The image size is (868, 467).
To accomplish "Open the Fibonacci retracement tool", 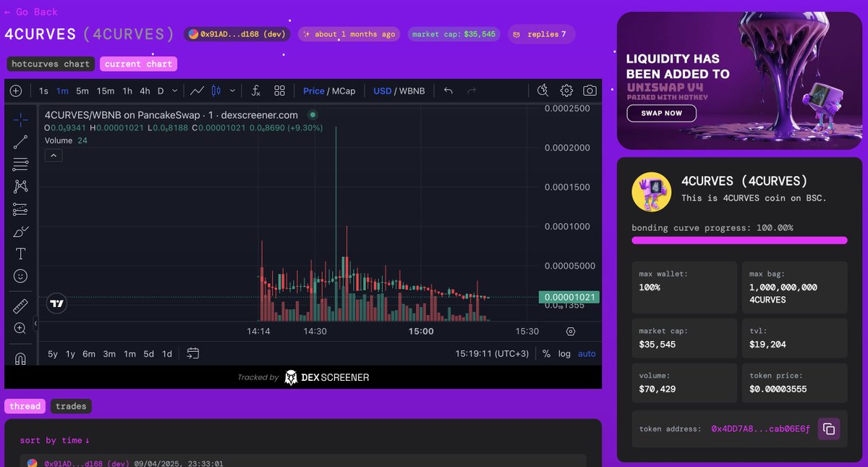I will [20, 164].
